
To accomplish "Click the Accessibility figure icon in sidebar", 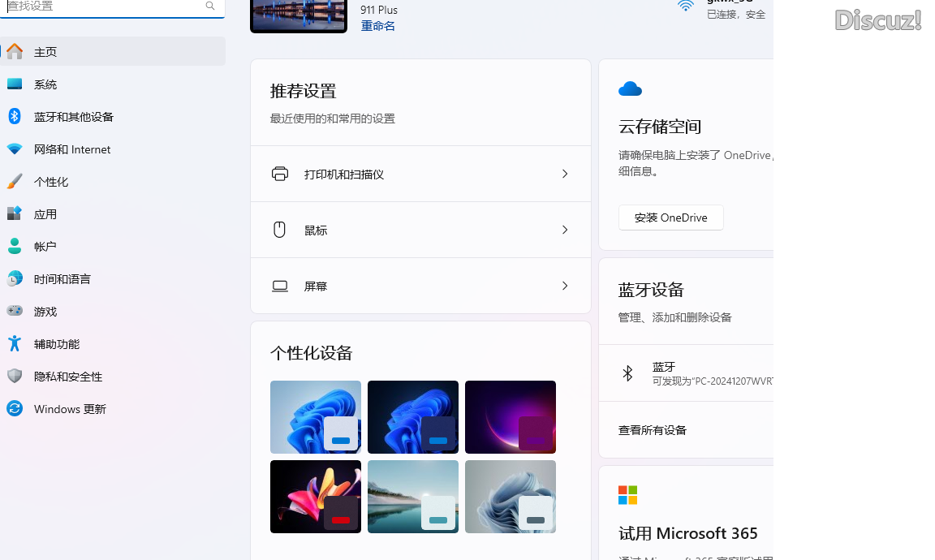I will (x=15, y=343).
